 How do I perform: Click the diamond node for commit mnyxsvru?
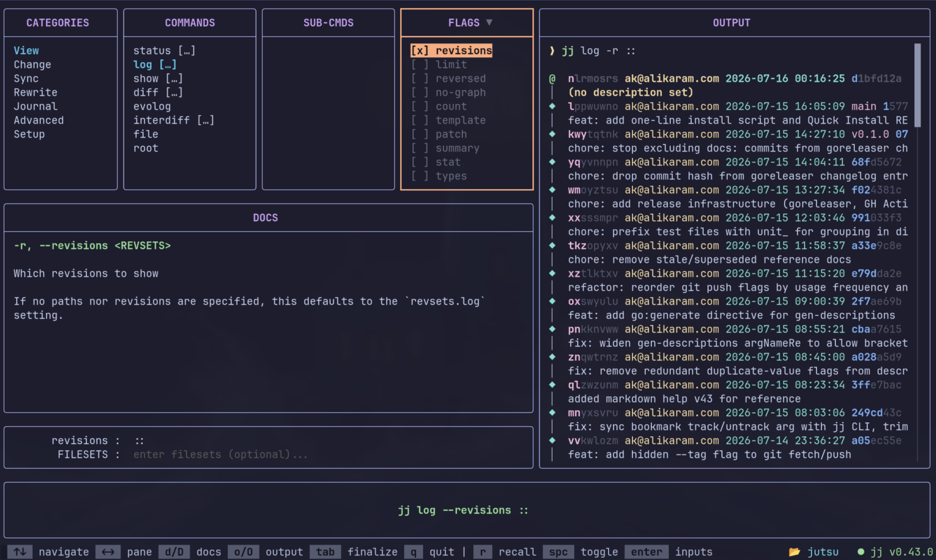552,412
